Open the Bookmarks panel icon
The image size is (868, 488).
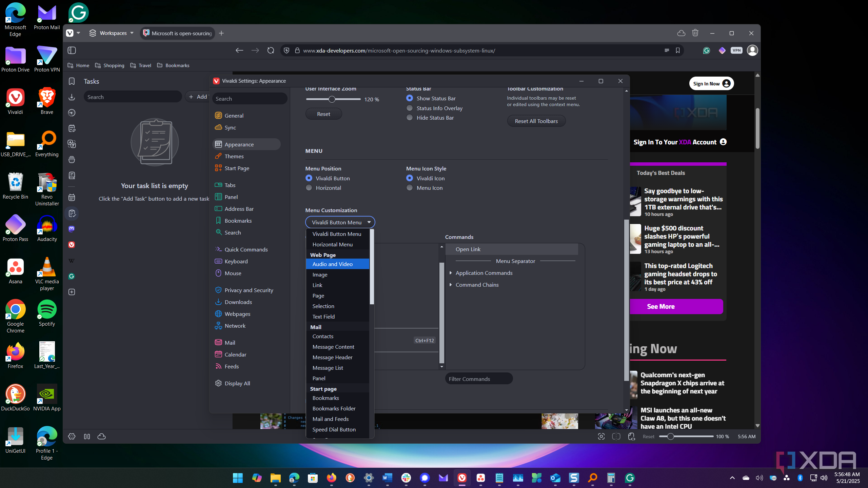coord(72,81)
